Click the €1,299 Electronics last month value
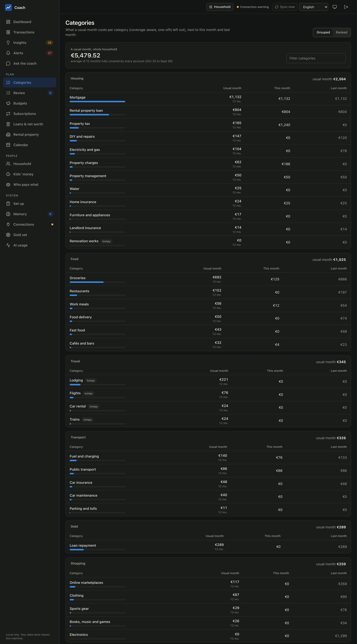The height and width of the screenshot is (644, 357). click(x=341, y=636)
